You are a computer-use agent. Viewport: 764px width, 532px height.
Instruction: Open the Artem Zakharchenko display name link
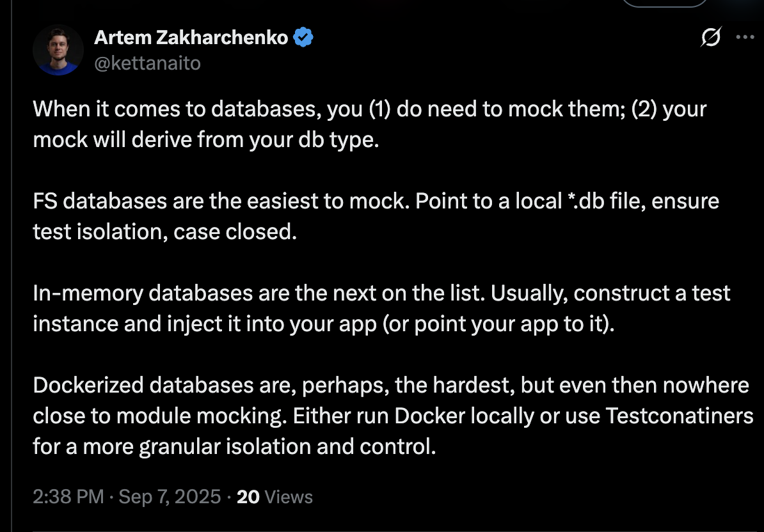point(191,38)
